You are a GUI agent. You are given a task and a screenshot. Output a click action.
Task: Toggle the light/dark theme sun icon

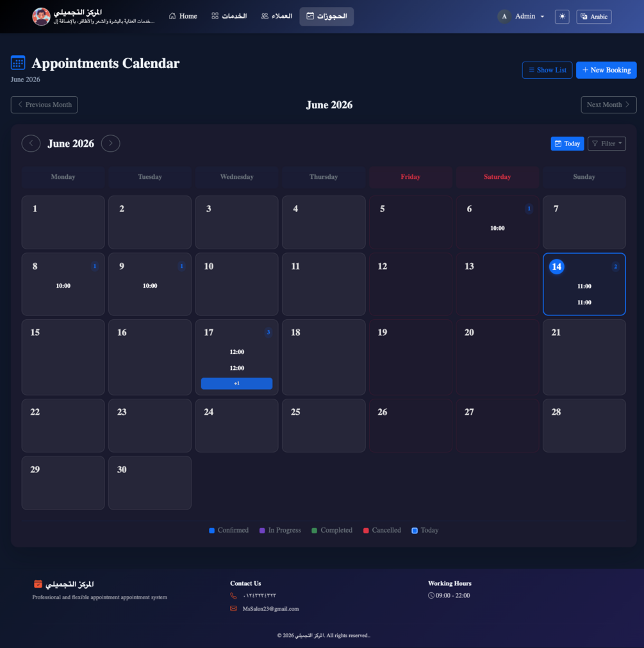tap(562, 17)
